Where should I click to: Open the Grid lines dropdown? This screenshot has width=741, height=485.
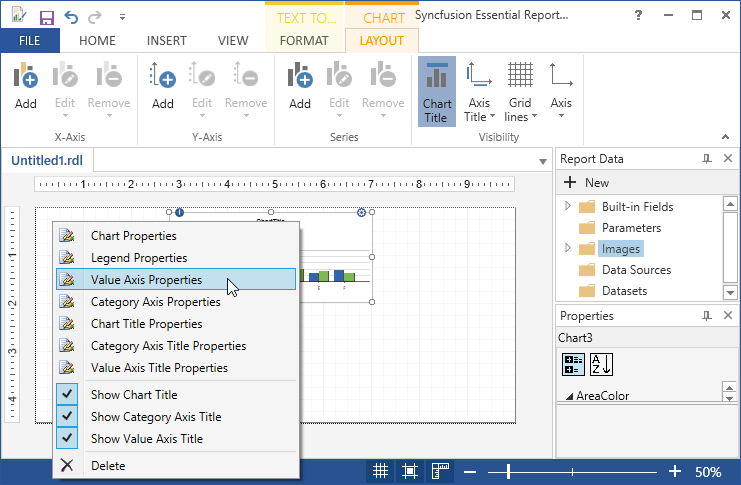tap(519, 91)
